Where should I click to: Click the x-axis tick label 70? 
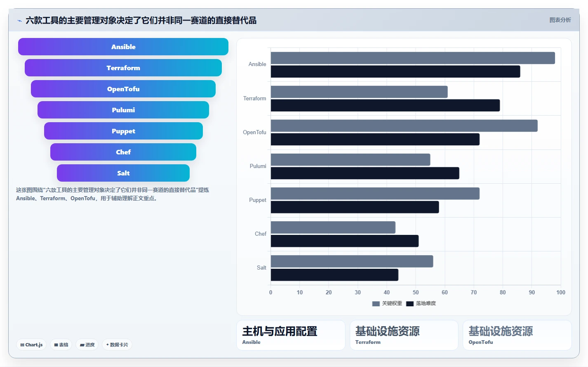tap(474, 292)
